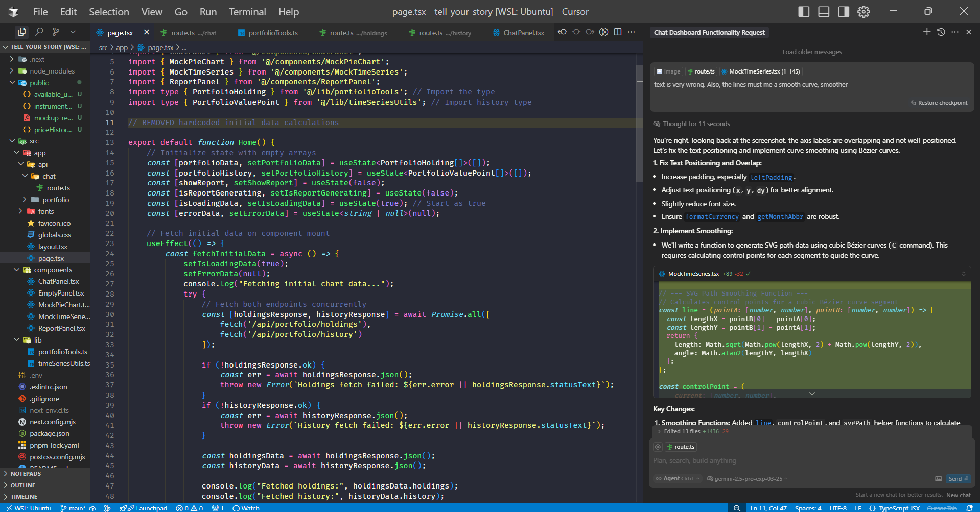Start a new chat with plus icon
This screenshot has height=512, width=980.
(x=927, y=32)
